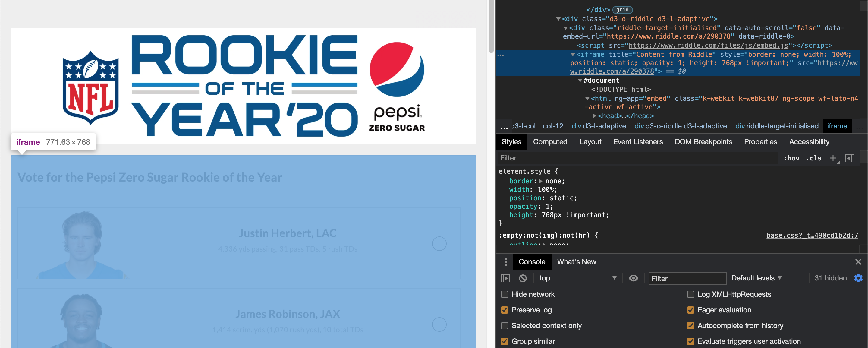868x348 pixels.
Task: Open new style rule plus icon
Action: [833, 158]
